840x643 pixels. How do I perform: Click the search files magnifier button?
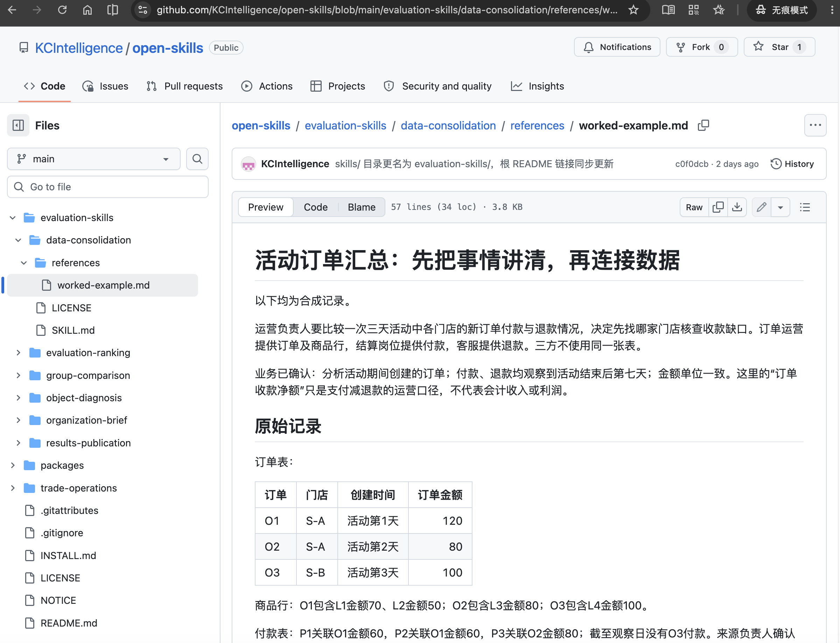[x=197, y=158]
